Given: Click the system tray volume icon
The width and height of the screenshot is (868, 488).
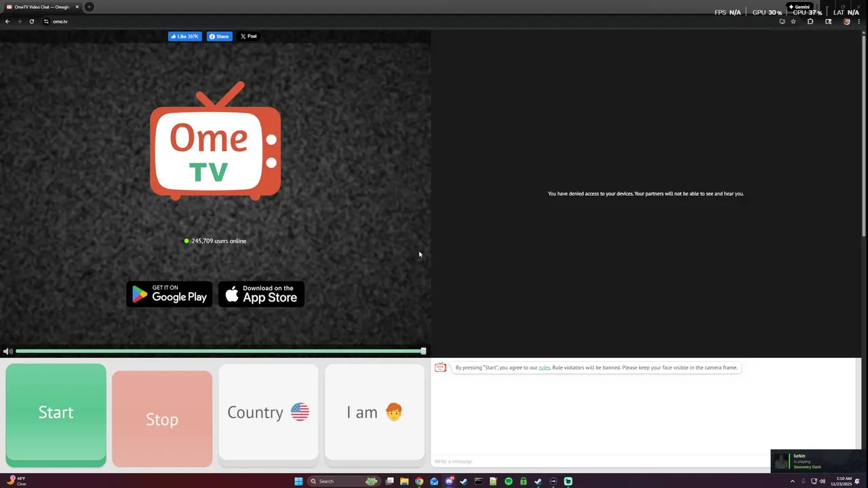Looking at the screenshot, I should [x=823, y=481].
